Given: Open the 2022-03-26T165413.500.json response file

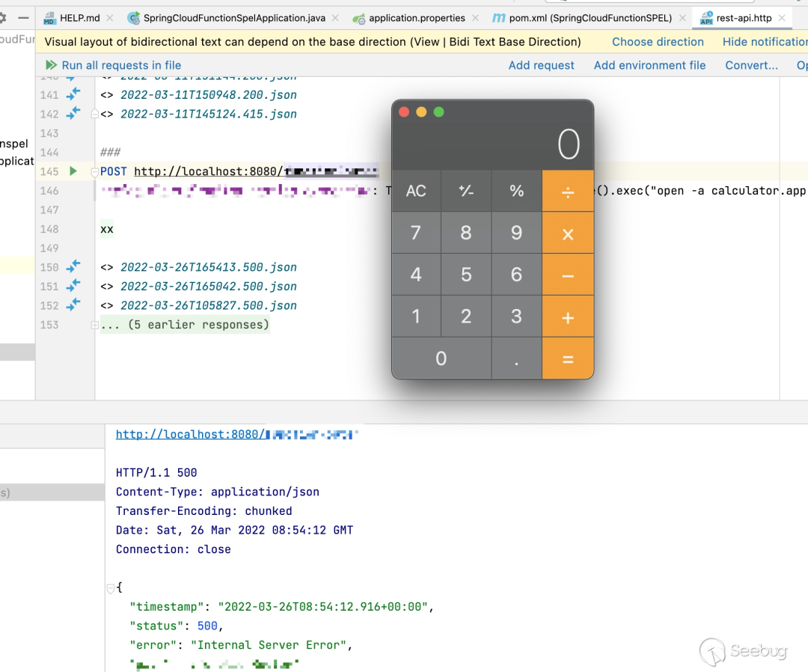Looking at the screenshot, I should (x=208, y=267).
